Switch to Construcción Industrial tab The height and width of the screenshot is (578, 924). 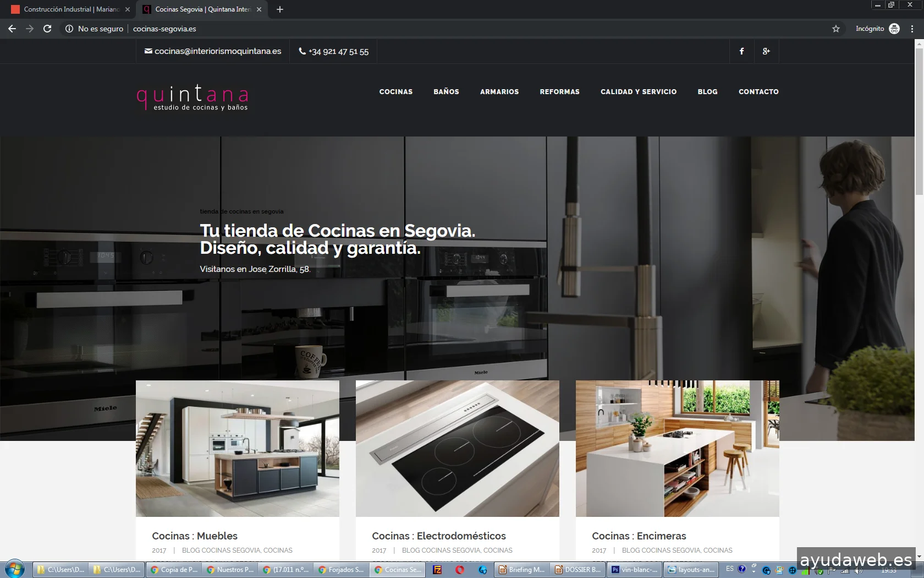[x=69, y=9]
